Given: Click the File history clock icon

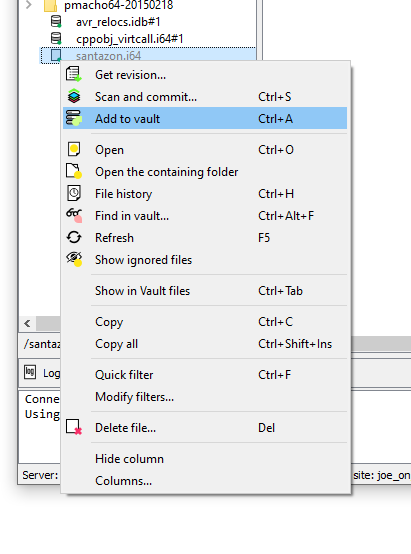Looking at the screenshot, I should click(74, 193).
